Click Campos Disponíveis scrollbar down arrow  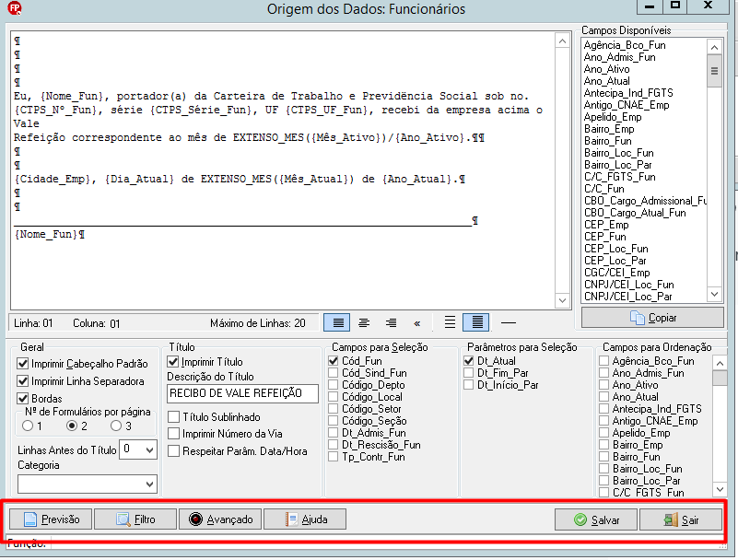tap(714, 295)
